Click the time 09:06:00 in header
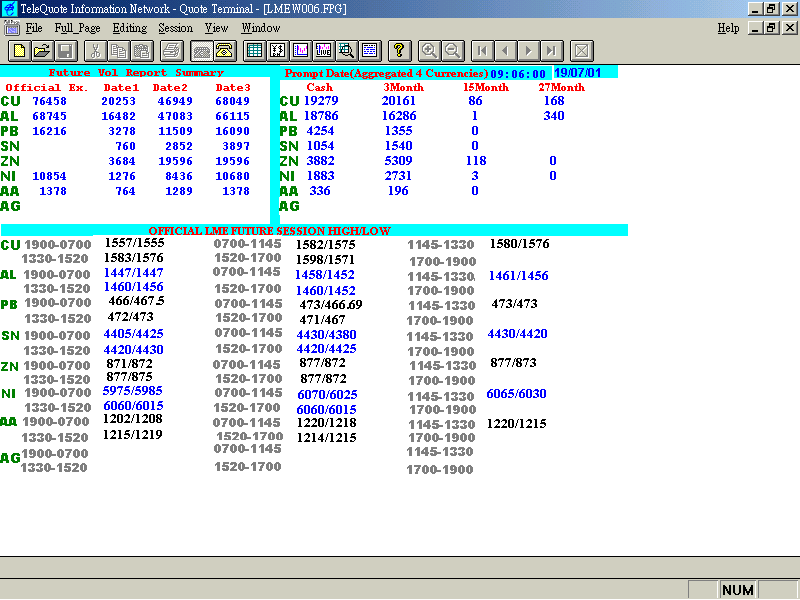The height and width of the screenshot is (600, 800). tap(518, 74)
